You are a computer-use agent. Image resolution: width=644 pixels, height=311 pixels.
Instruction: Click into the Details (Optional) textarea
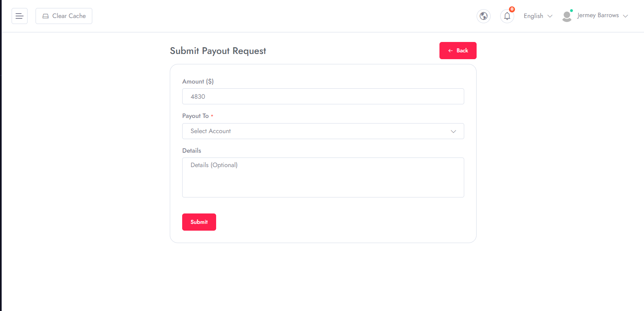[x=323, y=177]
